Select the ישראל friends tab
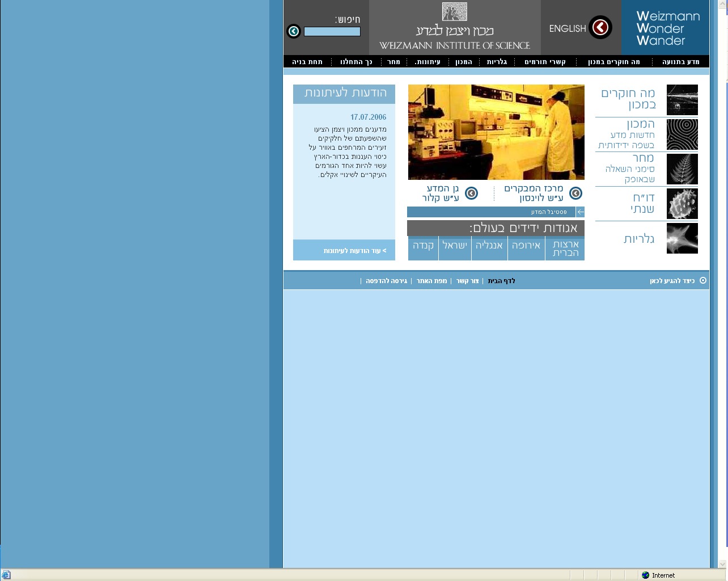Image resolution: width=728 pixels, height=581 pixels. [x=455, y=246]
